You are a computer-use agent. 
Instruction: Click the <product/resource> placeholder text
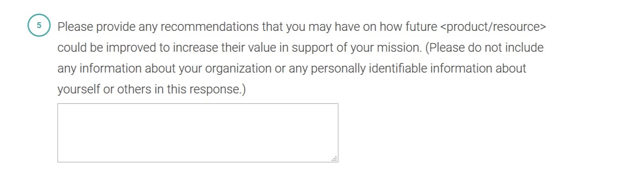coord(493,27)
